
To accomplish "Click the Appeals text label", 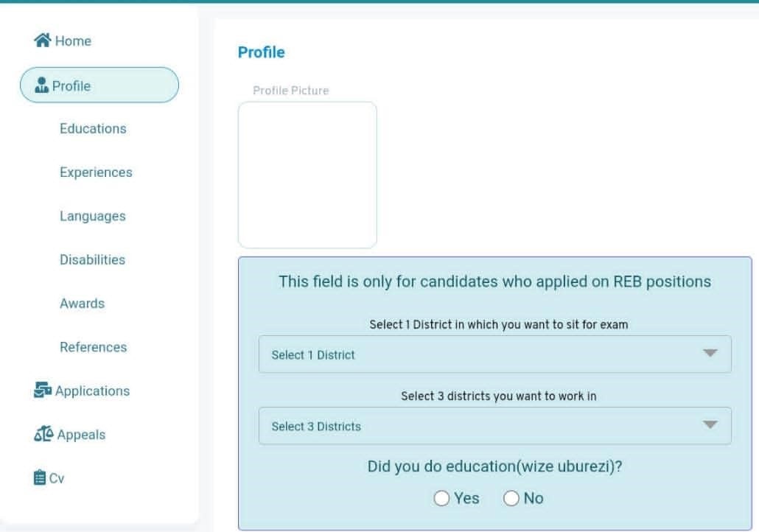I will click(x=81, y=435).
